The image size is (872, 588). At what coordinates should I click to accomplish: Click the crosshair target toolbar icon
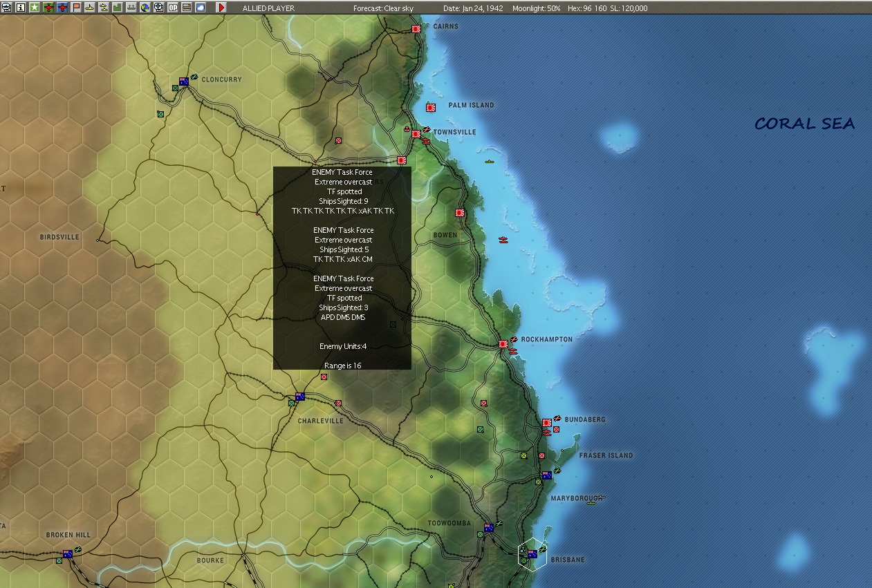(x=158, y=8)
